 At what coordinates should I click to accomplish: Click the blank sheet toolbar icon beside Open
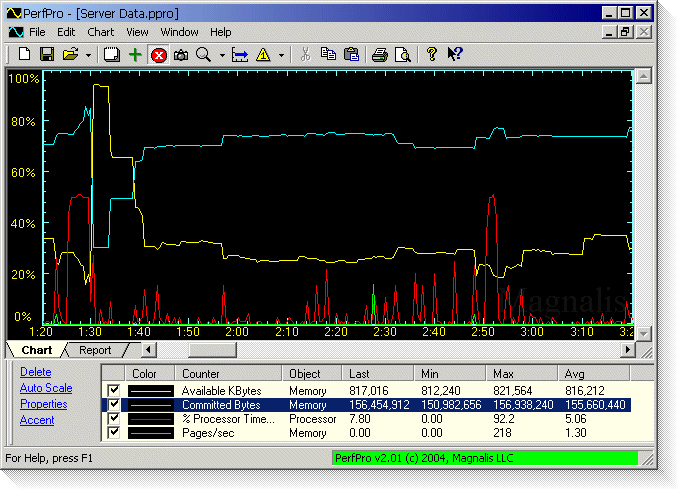click(x=112, y=54)
